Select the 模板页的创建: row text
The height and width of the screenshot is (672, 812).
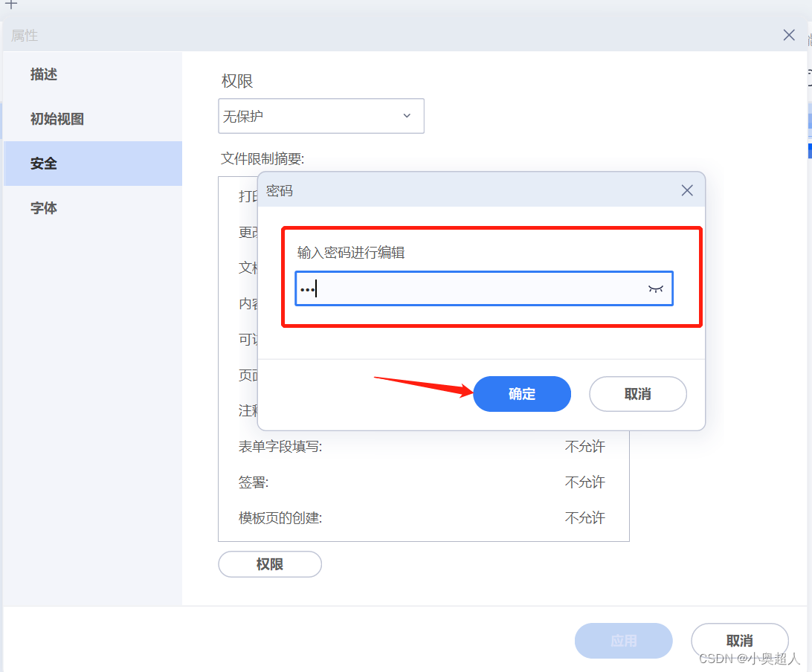(280, 517)
